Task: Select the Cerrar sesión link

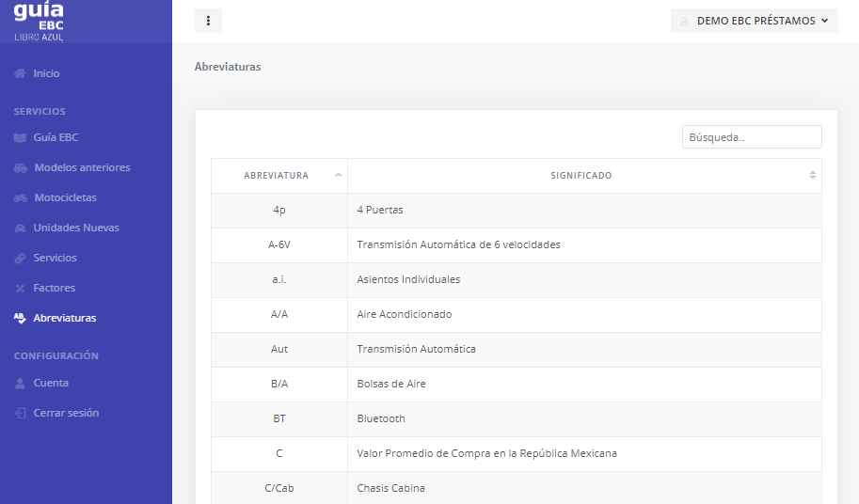Action: [66, 413]
